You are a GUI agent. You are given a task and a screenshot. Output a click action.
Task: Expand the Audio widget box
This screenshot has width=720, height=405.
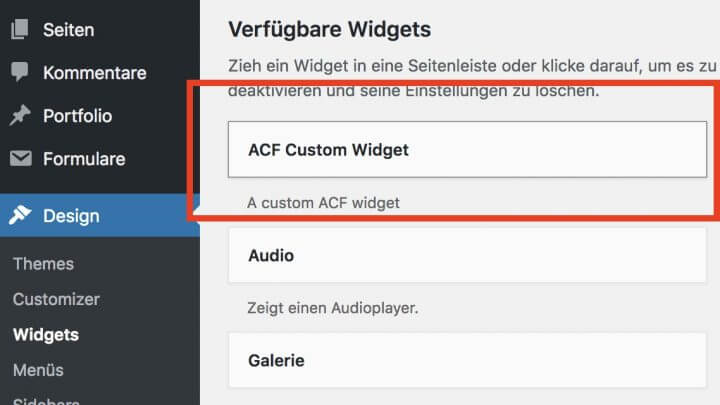(x=467, y=255)
